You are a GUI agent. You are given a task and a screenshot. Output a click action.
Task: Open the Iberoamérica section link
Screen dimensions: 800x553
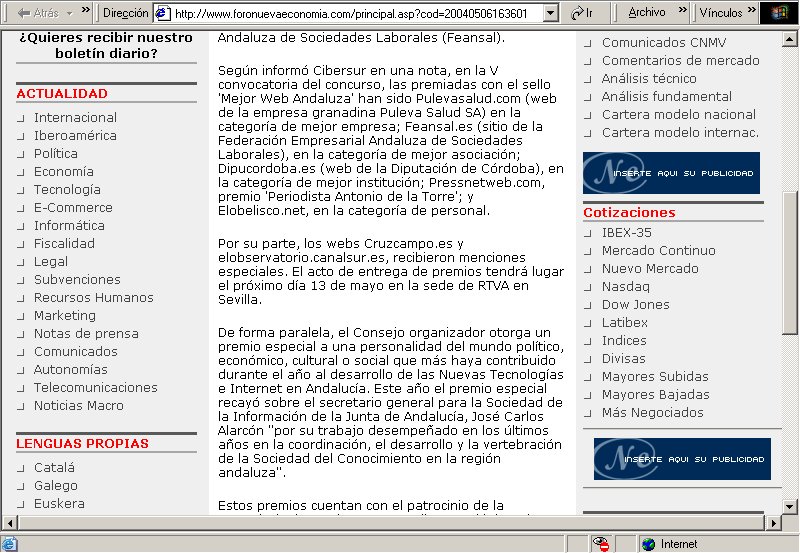tap(75, 135)
